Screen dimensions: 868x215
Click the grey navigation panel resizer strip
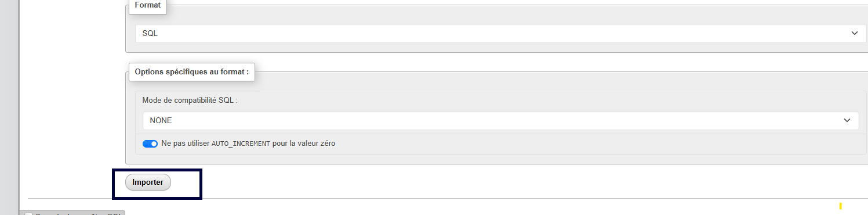(19, 107)
